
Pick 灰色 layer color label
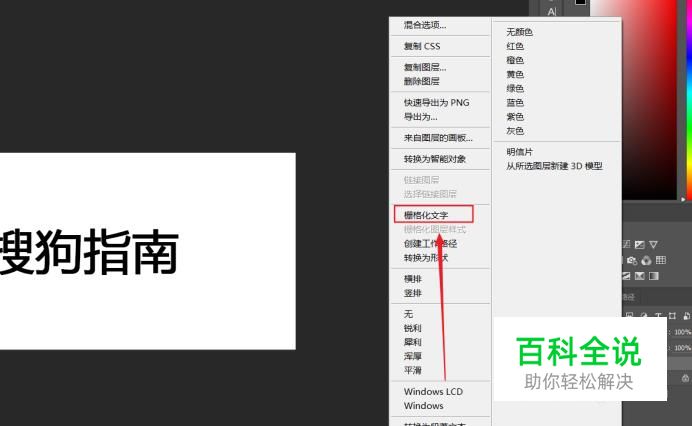pyautogui.click(x=515, y=131)
